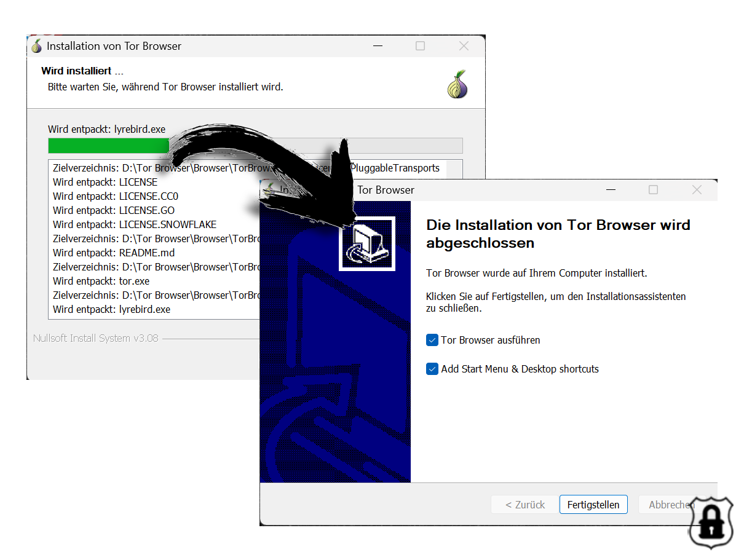Screen dimensions: 744x560
Task: Select log line 'Wird entpackt: LICENSE.SNOWFLAKE'
Action: coord(135,224)
